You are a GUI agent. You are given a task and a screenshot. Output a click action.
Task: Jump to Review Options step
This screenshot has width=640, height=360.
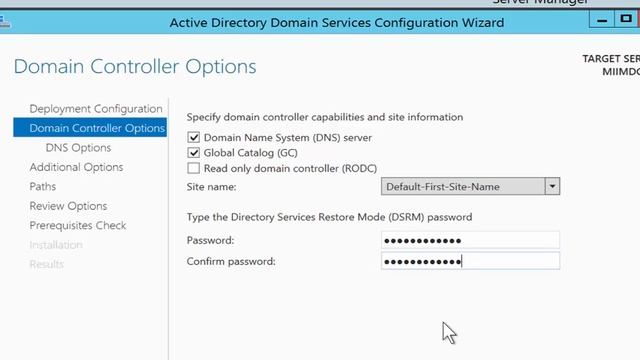click(x=68, y=206)
